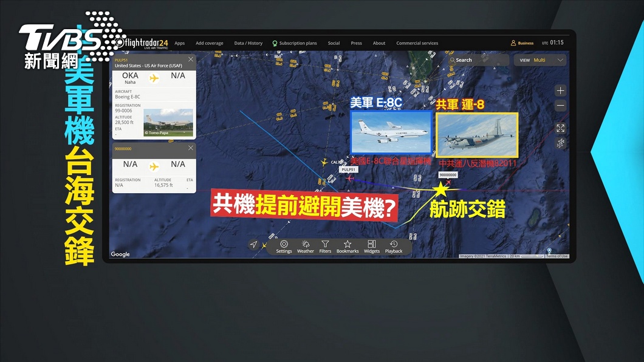This screenshot has height=362, width=644.
Task: Click the yellow plane icon in PULPS1 panel
Action: pos(154,78)
